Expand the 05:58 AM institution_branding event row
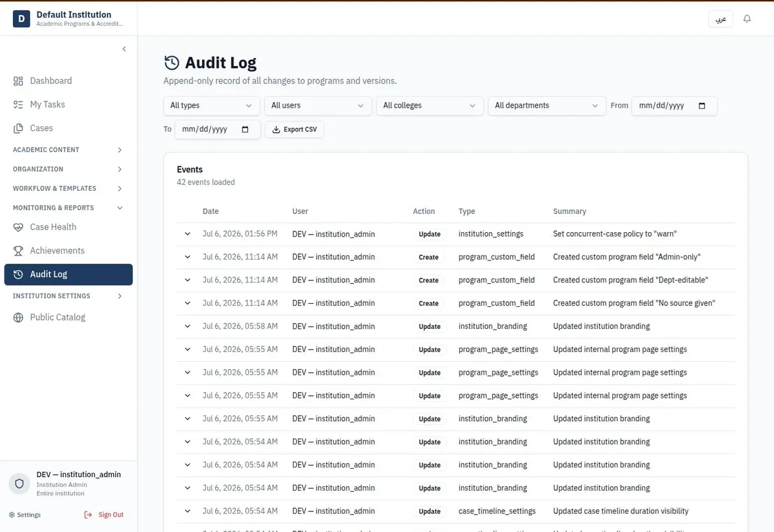 (x=188, y=326)
